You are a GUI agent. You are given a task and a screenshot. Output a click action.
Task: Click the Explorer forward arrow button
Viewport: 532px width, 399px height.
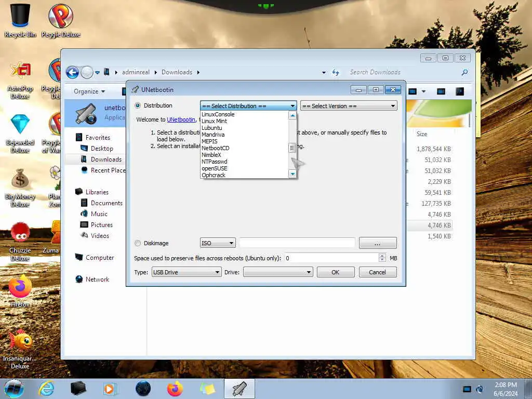87,72
